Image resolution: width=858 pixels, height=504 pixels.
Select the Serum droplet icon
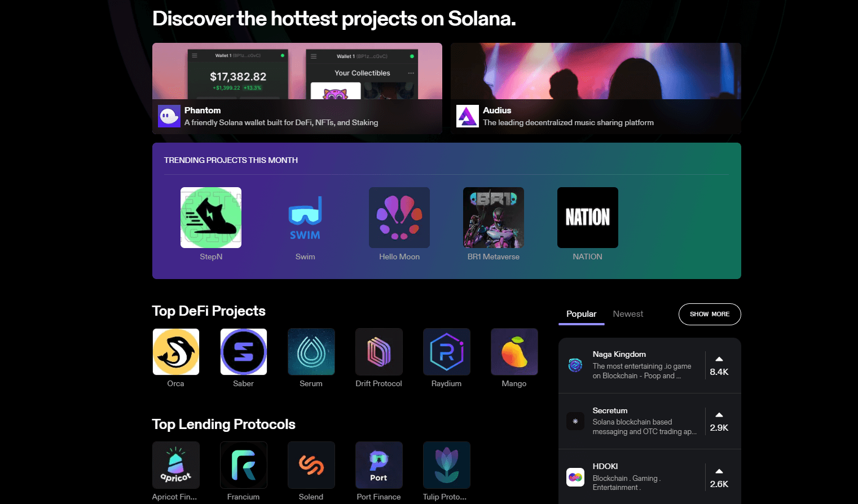[311, 352]
